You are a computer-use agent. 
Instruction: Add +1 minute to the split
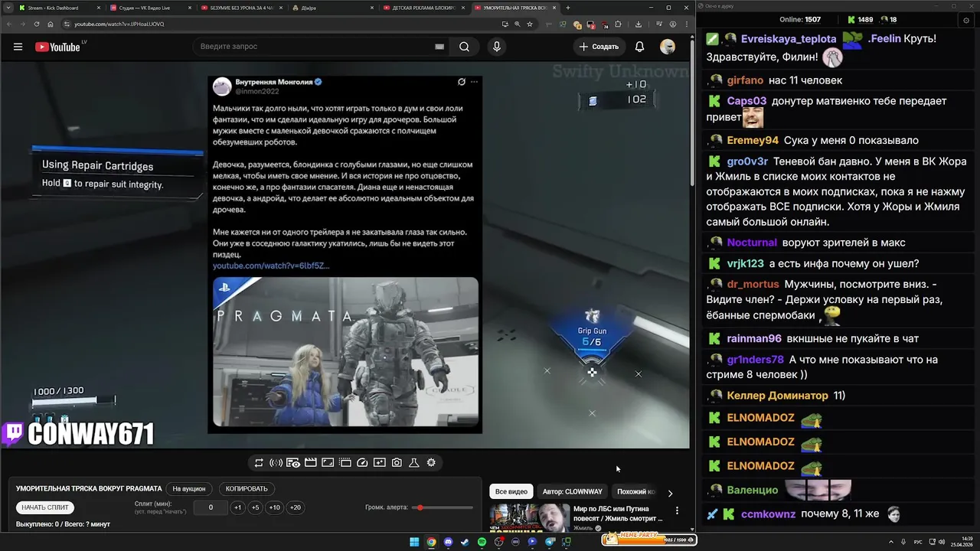pyautogui.click(x=237, y=507)
